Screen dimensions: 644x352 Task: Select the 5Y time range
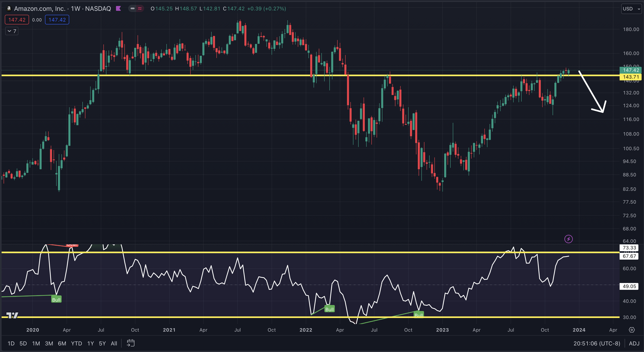tap(102, 344)
